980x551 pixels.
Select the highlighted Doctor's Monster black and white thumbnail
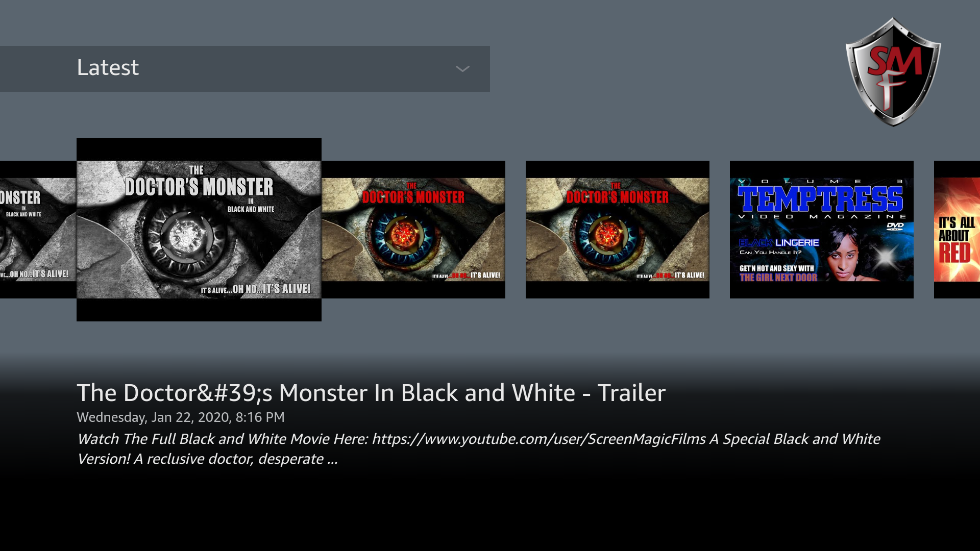tap(199, 229)
